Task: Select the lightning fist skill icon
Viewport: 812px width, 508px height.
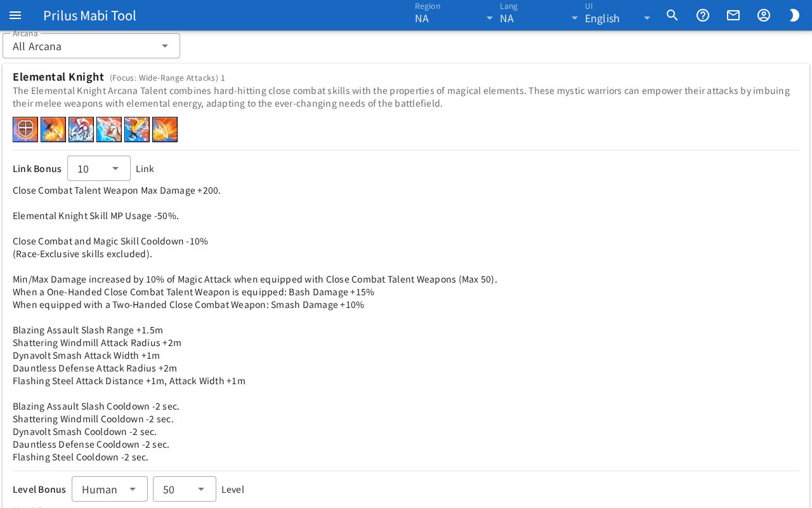Action: [x=109, y=130]
